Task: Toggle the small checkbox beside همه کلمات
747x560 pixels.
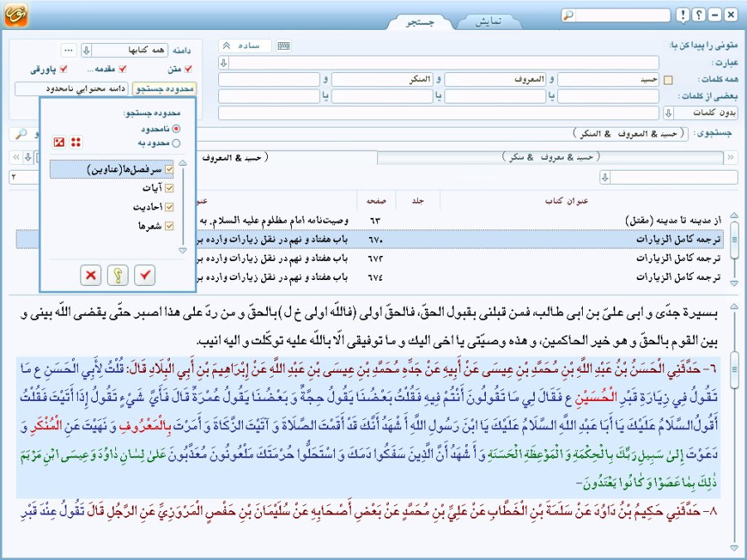Action: coord(668,80)
